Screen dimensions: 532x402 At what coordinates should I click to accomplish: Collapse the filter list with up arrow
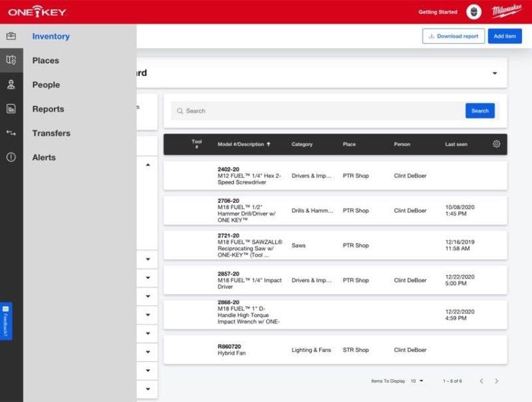pyautogui.click(x=148, y=163)
